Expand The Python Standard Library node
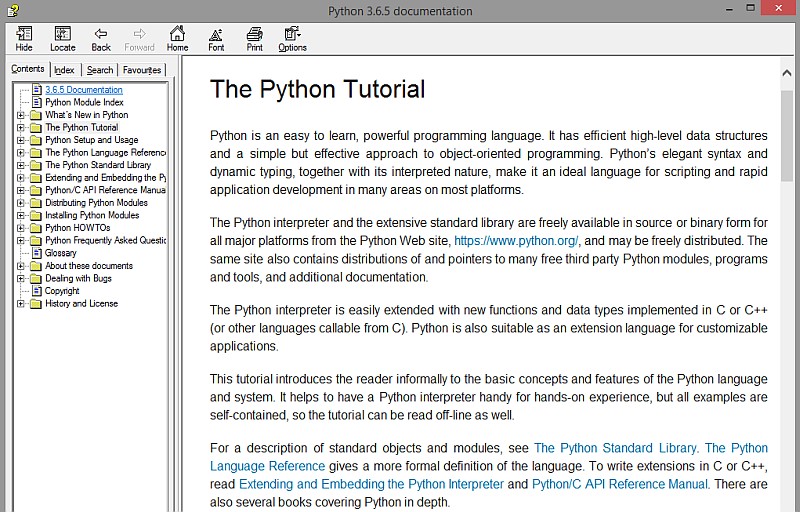This screenshot has width=800, height=512. (x=20, y=165)
